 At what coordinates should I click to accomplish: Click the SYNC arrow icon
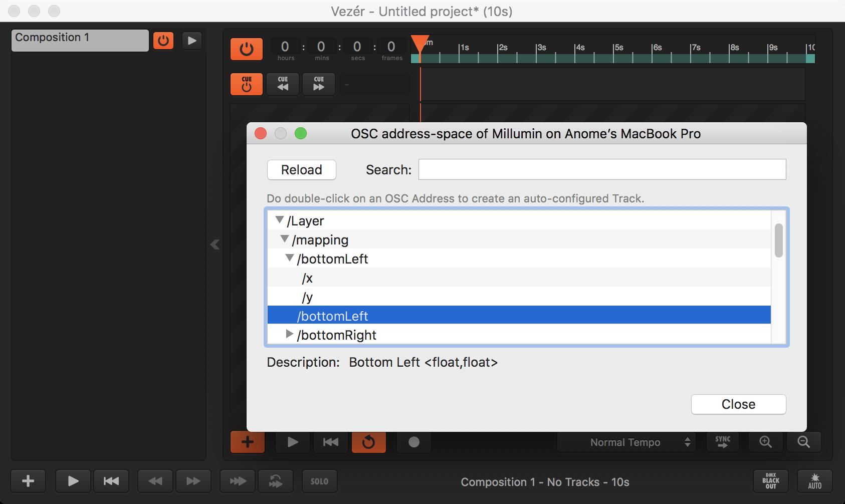coord(722,442)
